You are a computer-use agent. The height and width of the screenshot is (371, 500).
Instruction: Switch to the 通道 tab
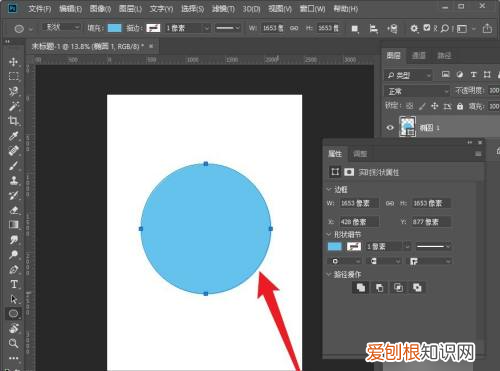419,56
